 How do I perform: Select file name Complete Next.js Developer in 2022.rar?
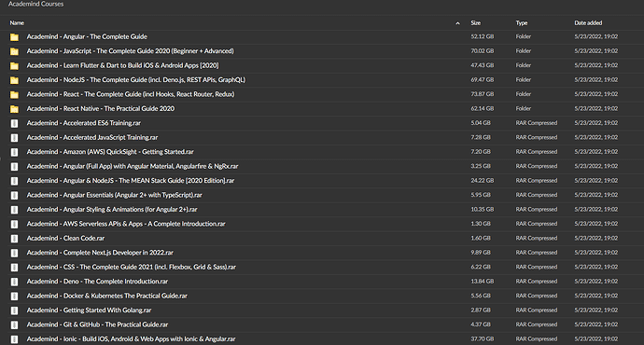tap(100, 253)
